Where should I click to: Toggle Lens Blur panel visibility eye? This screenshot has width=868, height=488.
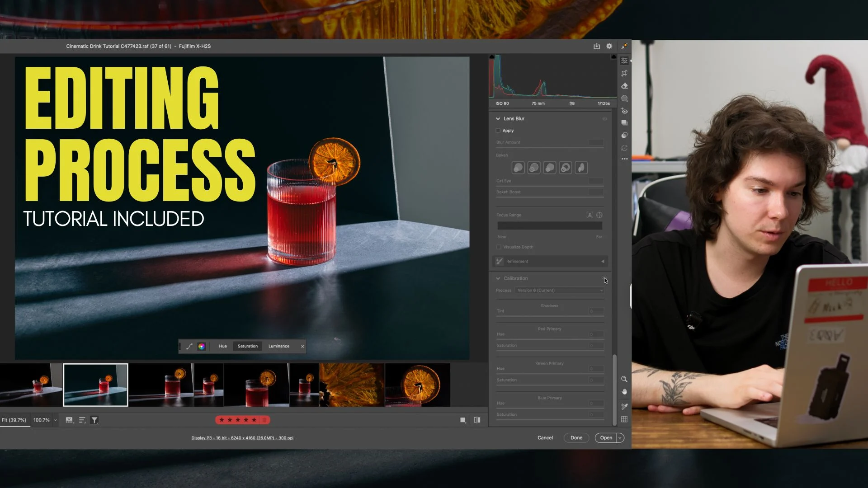(x=604, y=119)
